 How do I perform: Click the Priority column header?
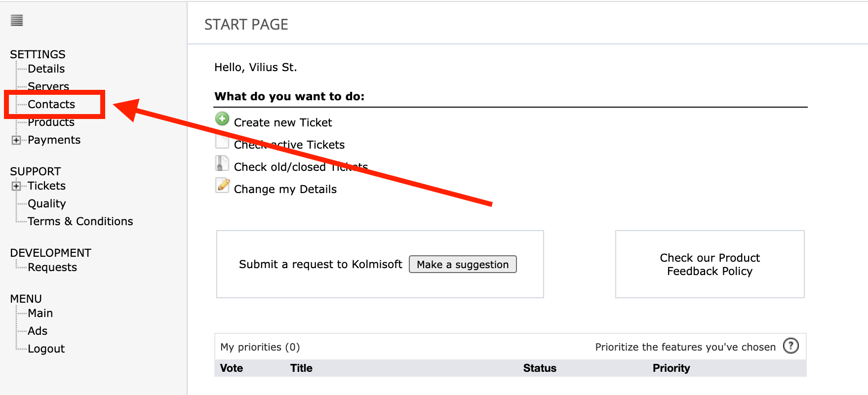(x=671, y=368)
